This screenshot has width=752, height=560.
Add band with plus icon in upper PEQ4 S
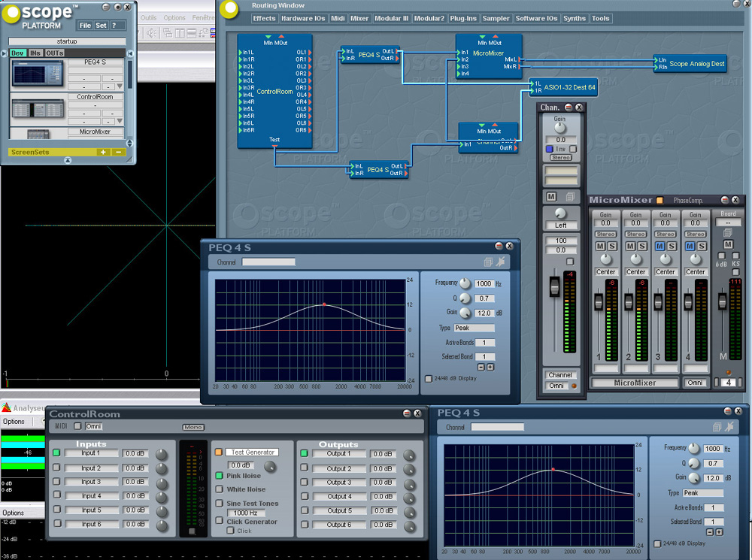pyautogui.click(x=490, y=367)
